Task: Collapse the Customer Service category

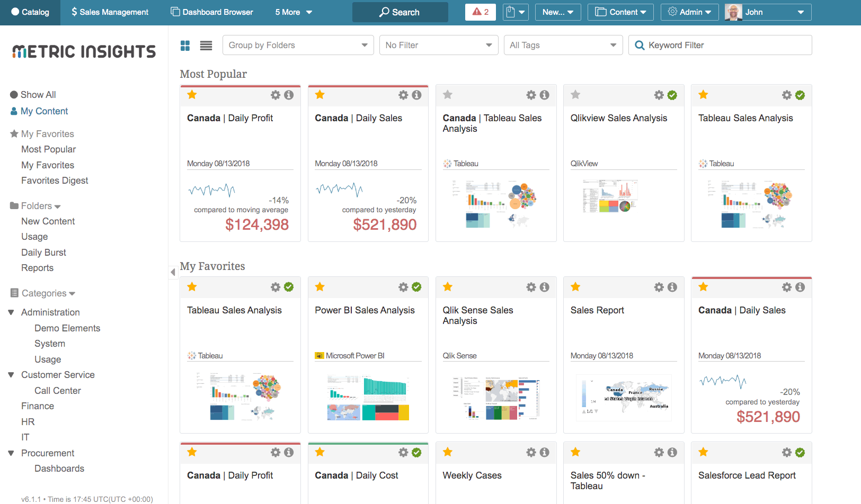Action: click(11, 375)
